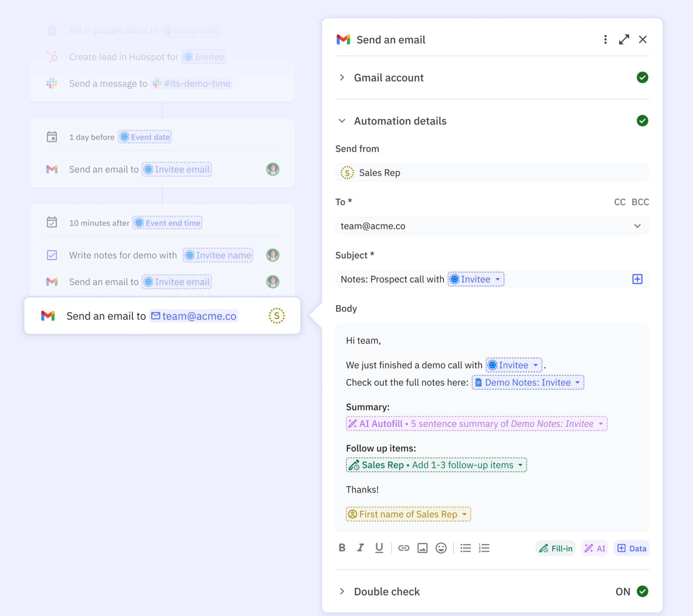Apply bulleted list formatting
The height and width of the screenshot is (616, 693).
[x=465, y=548]
